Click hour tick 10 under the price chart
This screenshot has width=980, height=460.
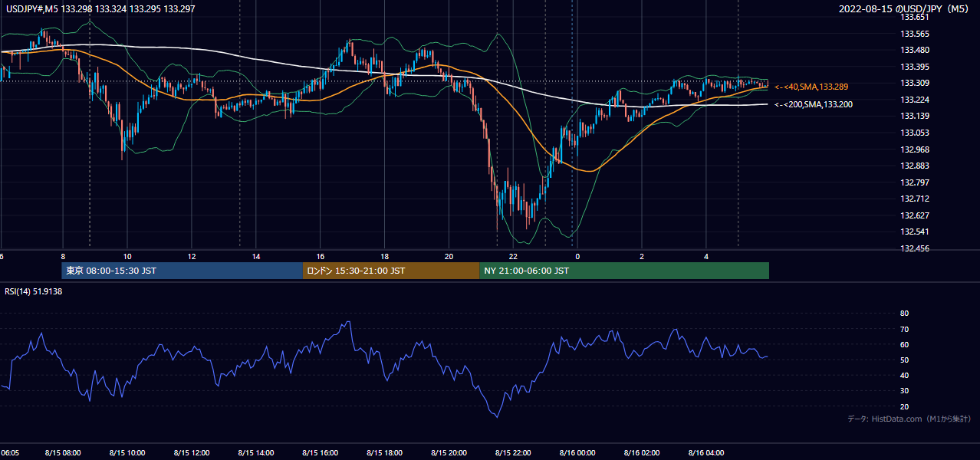pyautogui.click(x=127, y=257)
